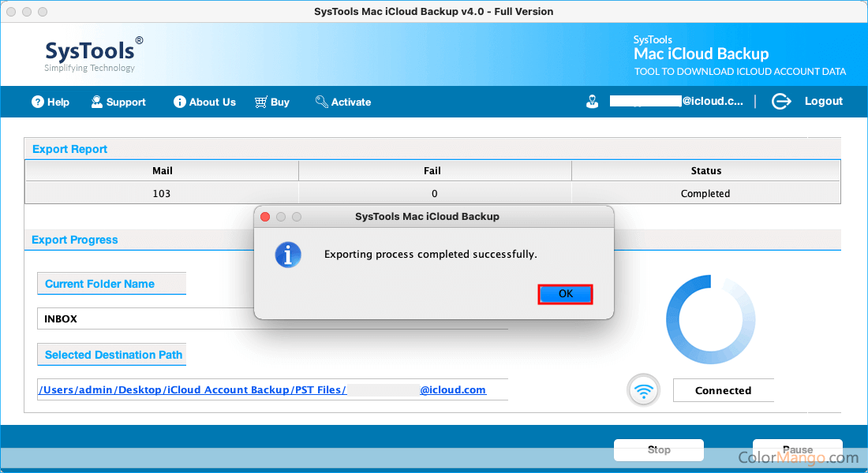Screen dimensions: 868x473
Task: Click the Export Progress heading
Action: coord(75,240)
